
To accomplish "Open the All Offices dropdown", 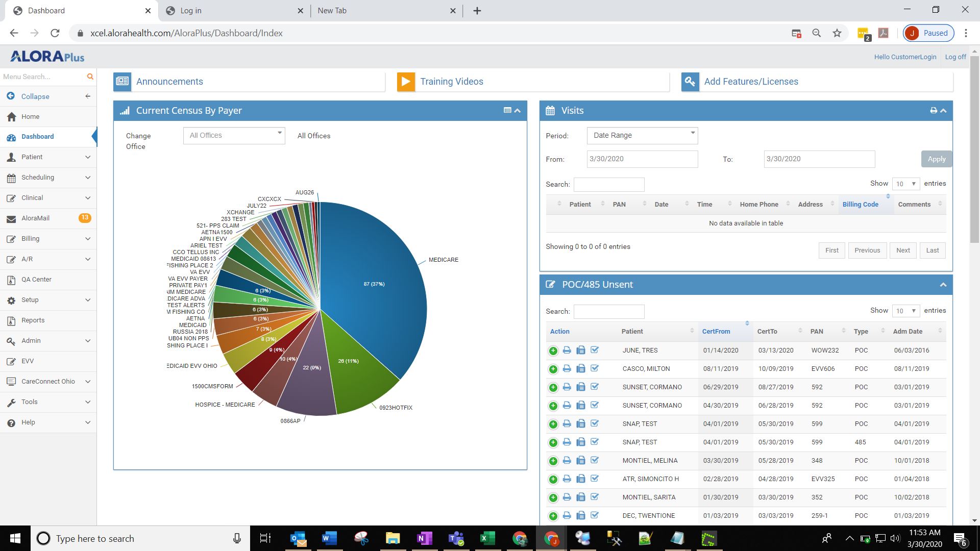I will 234,135.
